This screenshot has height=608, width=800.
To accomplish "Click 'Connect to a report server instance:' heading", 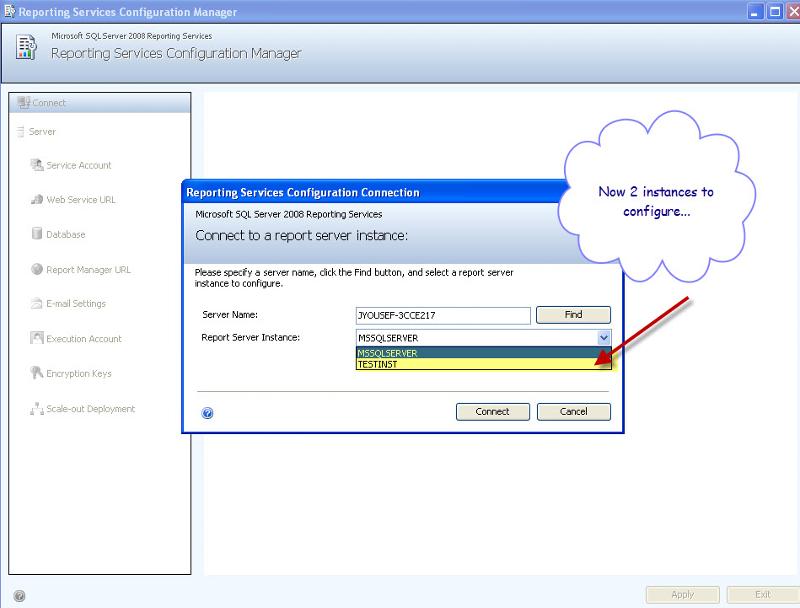I will pos(302,236).
